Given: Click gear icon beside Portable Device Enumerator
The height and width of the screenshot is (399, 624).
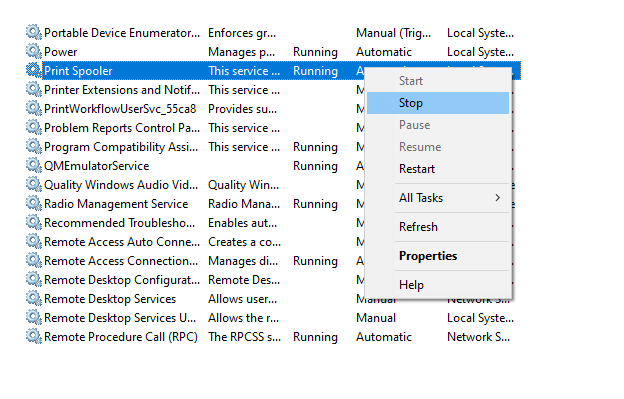Looking at the screenshot, I should pyautogui.click(x=34, y=32).
